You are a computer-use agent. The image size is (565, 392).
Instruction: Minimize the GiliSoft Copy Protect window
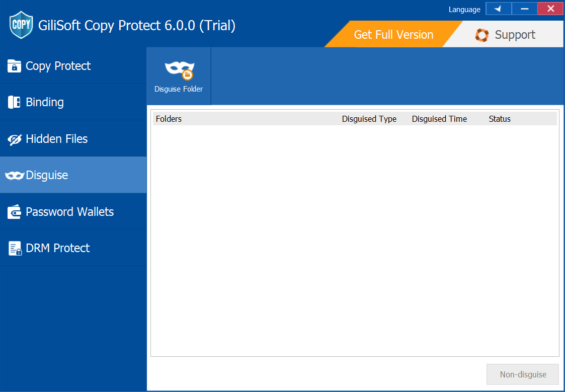pos(524,9)
